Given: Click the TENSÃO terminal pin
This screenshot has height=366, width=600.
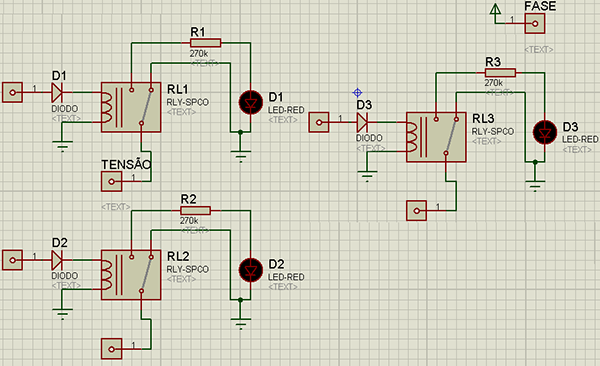Looking at the screenshot, I should pos(111,181).
